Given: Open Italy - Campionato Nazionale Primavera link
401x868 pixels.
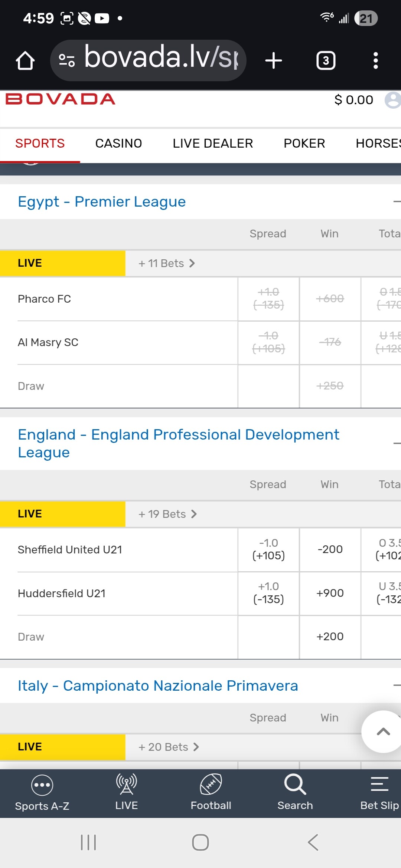Looking at the screenshot, I should (158, 686).
